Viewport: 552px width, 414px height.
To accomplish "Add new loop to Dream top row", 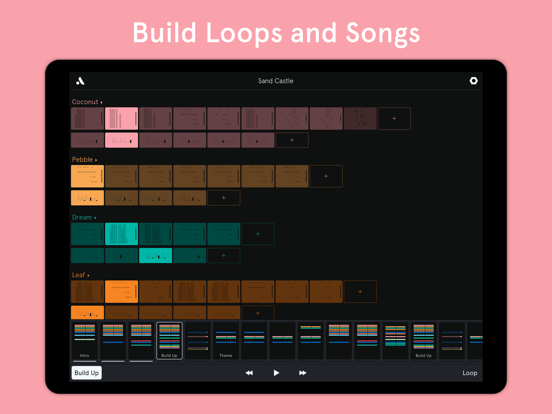I will click(258, 234).
